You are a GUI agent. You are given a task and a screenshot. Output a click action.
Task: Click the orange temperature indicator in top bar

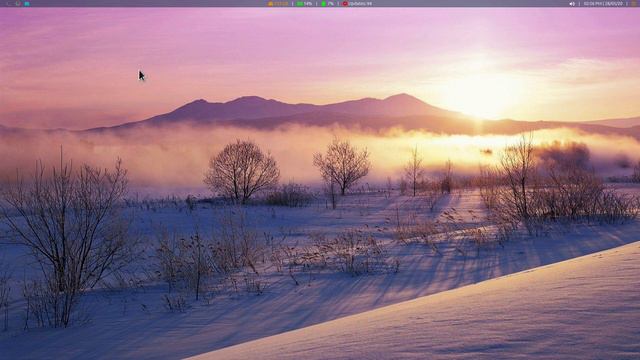coord(278,4)
